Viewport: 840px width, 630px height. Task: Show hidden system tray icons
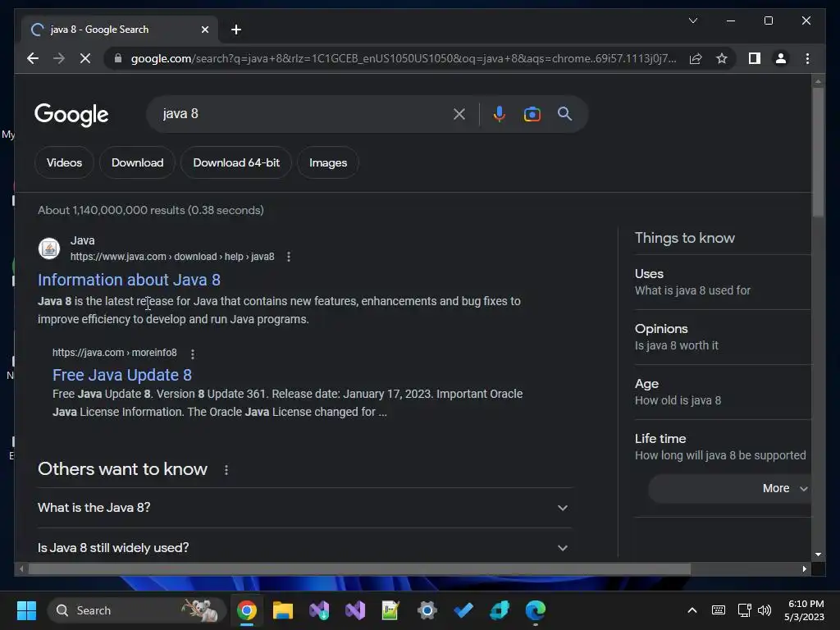(692, 610)
